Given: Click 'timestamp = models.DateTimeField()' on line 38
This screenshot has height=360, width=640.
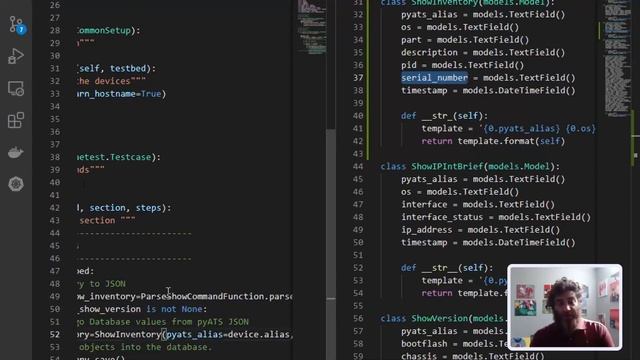Looking at the screenshot, I should click(x=488, y=90).
